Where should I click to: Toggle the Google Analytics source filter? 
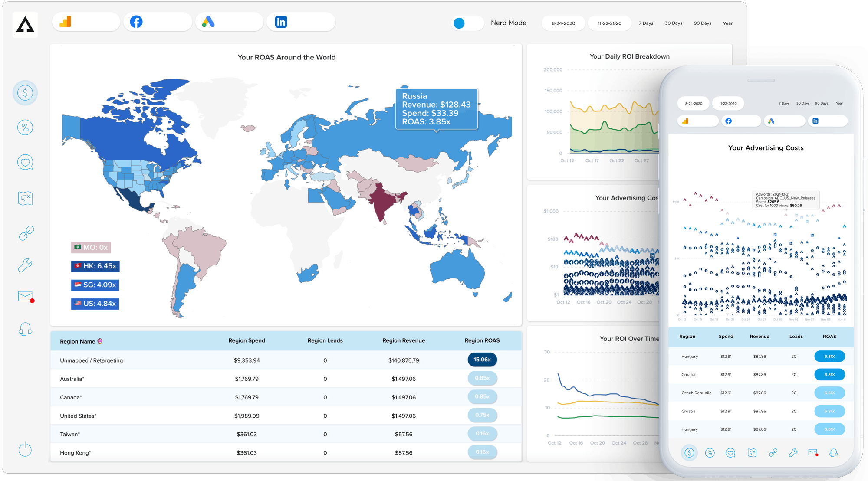click(x=86, y=22)
